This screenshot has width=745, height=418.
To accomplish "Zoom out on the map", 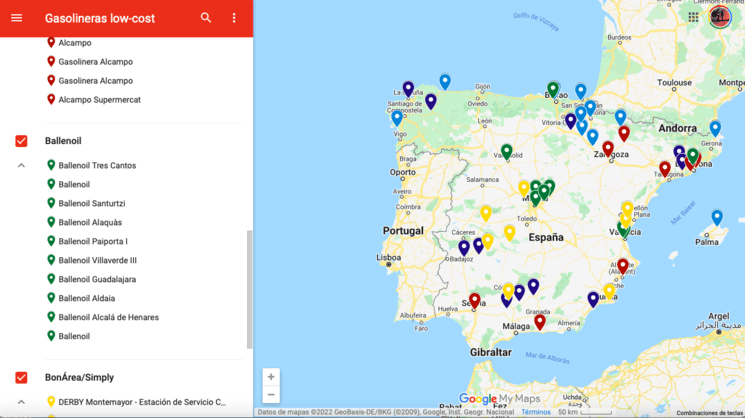I will point(271,395).
